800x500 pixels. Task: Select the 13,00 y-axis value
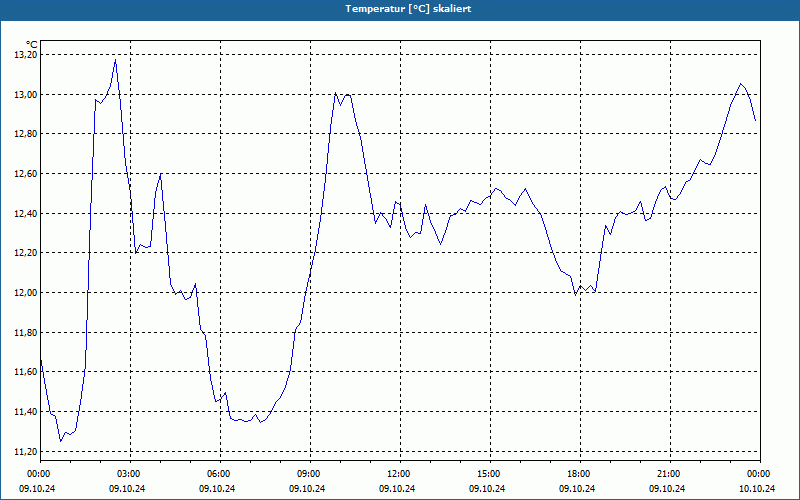[25, 94]
